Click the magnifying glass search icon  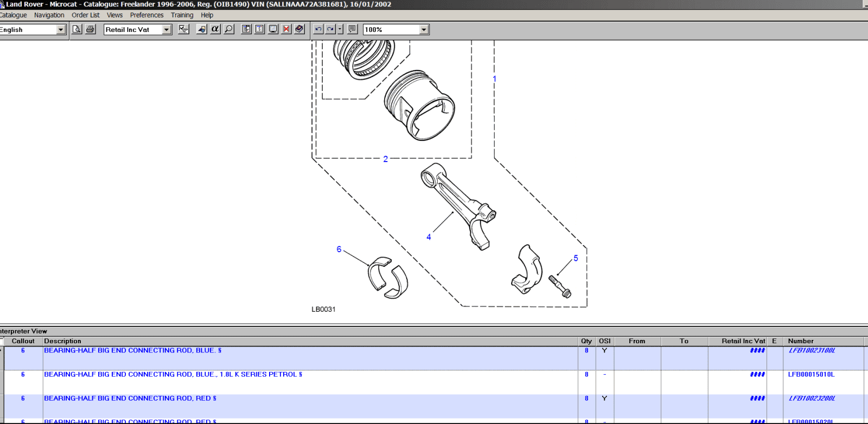coord(229,29)
